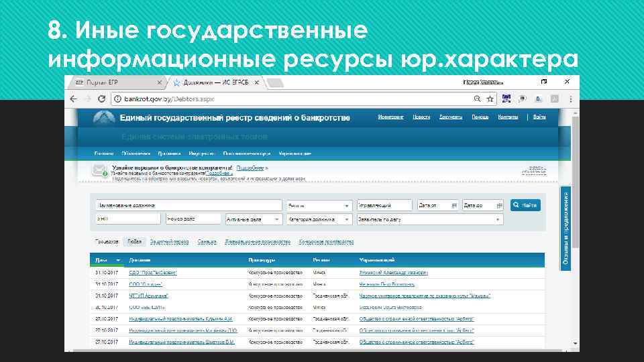This screenshot has height=362, width=644.
Task: Open the Индивидуальный предприниматель Шматков debtor link
Action: [182, 341]
